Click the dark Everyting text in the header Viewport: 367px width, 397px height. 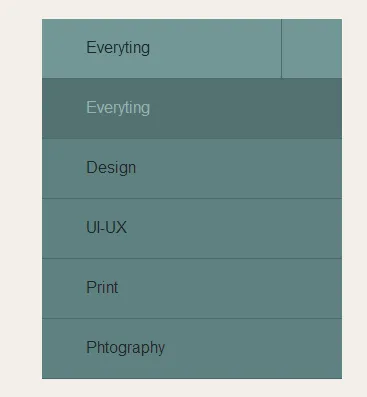click(118, 48)
